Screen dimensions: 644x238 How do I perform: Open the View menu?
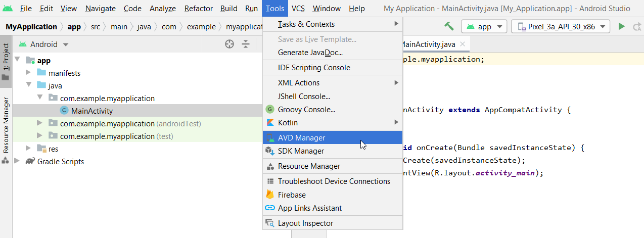[x=69, y=9]
